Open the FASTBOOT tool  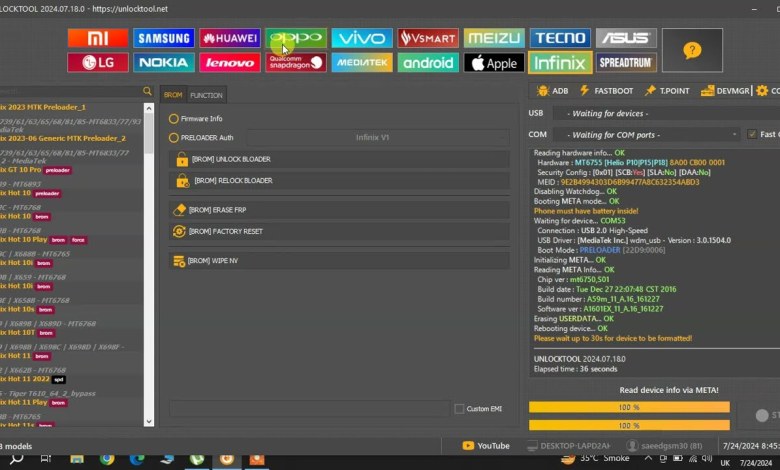click(606, 91)
